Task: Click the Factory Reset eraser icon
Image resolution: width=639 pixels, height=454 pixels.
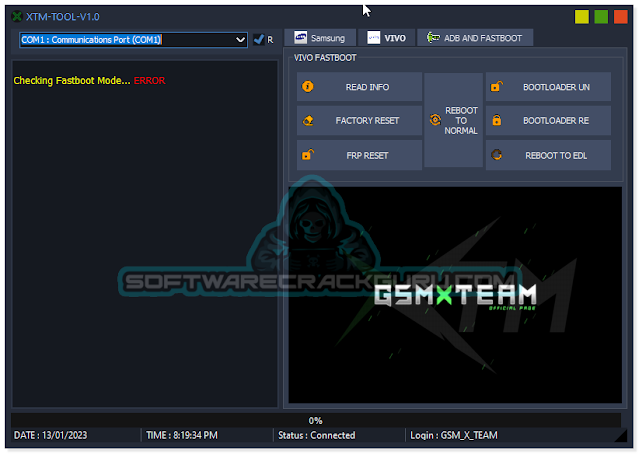Action: tap(308, 121)
